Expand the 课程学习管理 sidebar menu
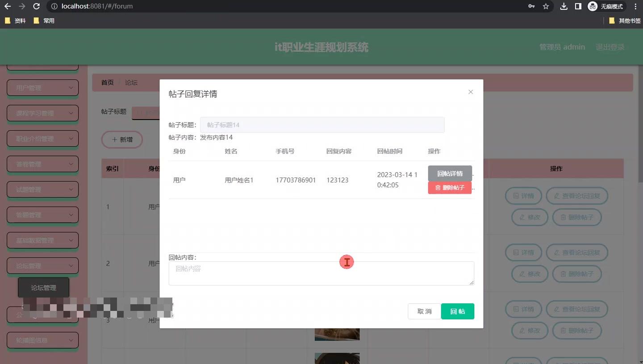 coord(43,113)
